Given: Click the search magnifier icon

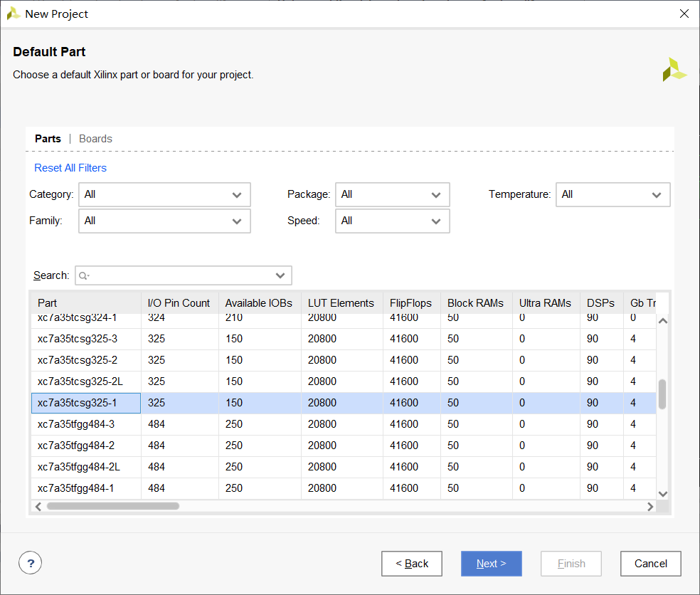Looking at the screenshot, I should click(84, 275).
